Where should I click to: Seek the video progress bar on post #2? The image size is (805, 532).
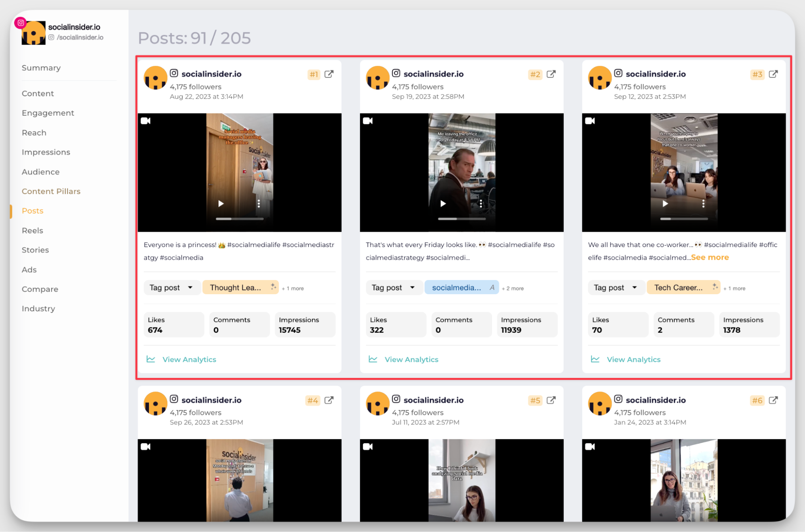(462, 219)
